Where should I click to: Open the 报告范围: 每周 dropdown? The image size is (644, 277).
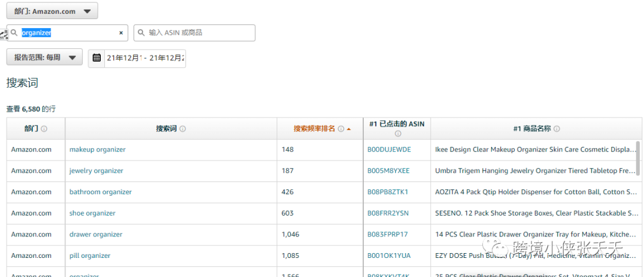pyautogui.click(x=44, y=57)
